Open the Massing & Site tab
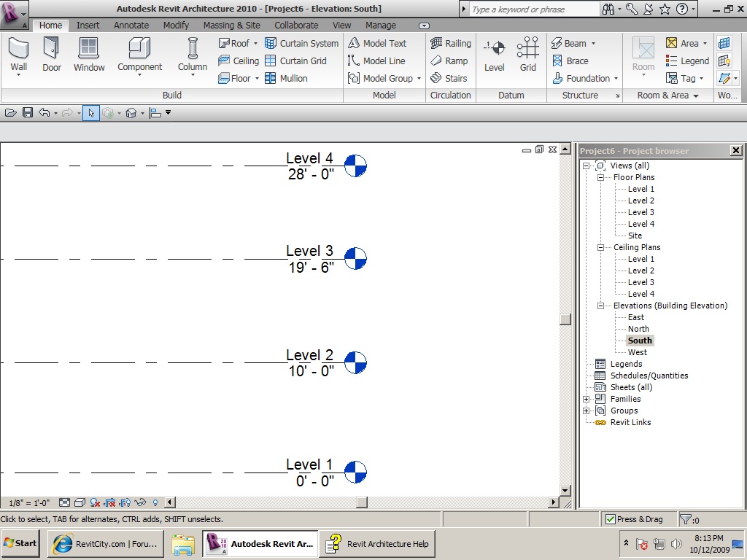This screenshot has height=560, width=747. [231, 26]
